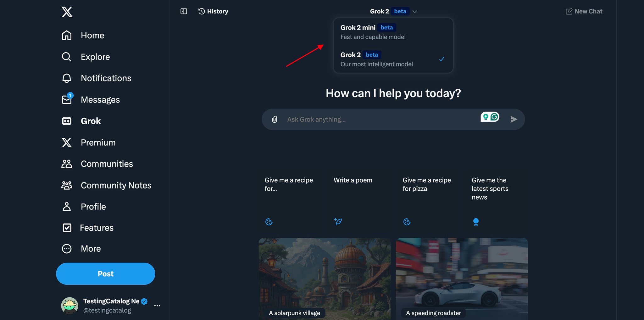The width and height of the screenshot is (644, 320).
Task: Toggle the chat sidebar panel icon
Action: pos(184,11)
